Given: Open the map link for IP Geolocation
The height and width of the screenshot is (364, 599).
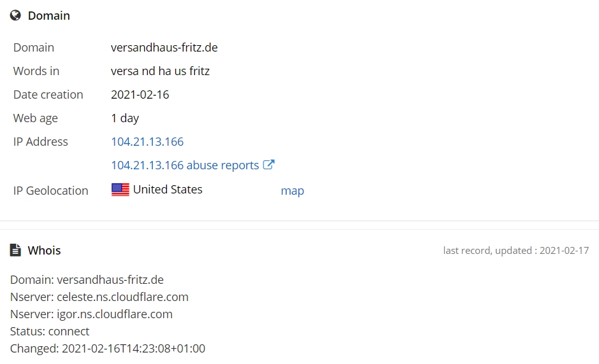Looking at the screenshot, I should pyautogui.click(x=292, y=190).
